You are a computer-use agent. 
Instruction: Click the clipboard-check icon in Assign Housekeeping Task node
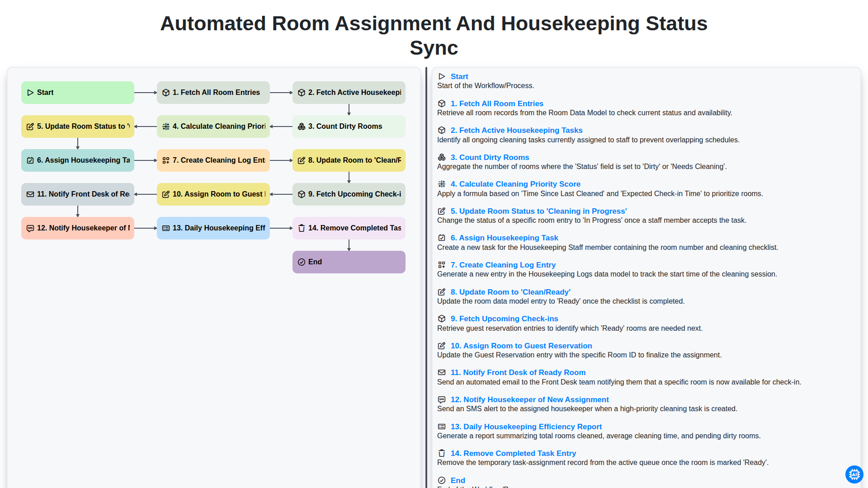point(30,160)
